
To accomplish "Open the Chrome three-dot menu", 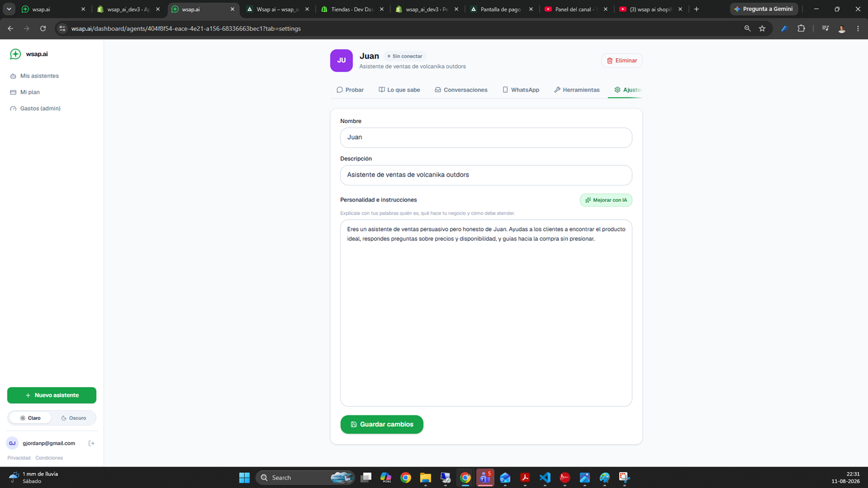I will [x=858, y=28].
